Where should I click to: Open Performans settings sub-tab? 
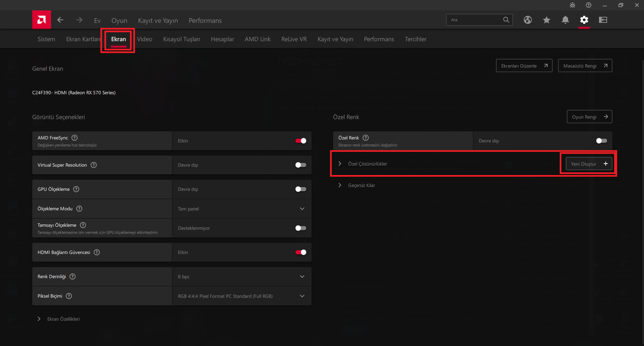pos(379,39)
